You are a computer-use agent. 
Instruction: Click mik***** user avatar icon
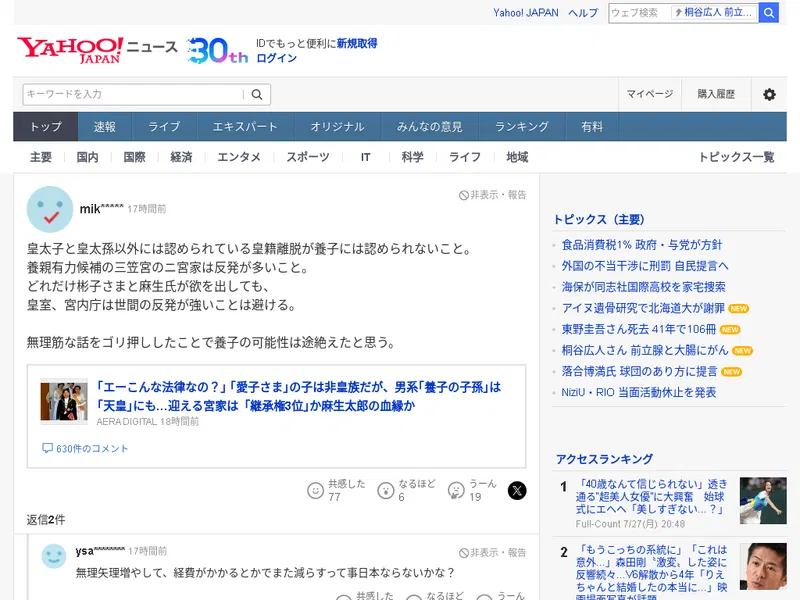coord(50,209)
